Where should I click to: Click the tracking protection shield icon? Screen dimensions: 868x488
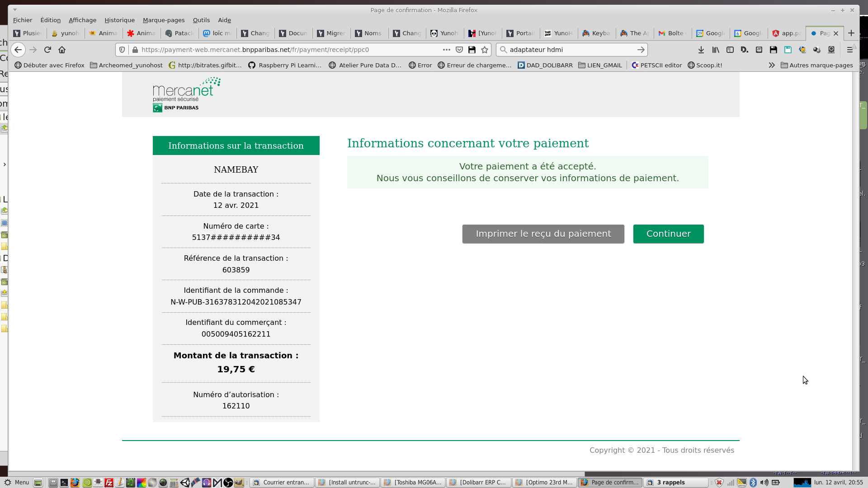(x=122, y=50)
